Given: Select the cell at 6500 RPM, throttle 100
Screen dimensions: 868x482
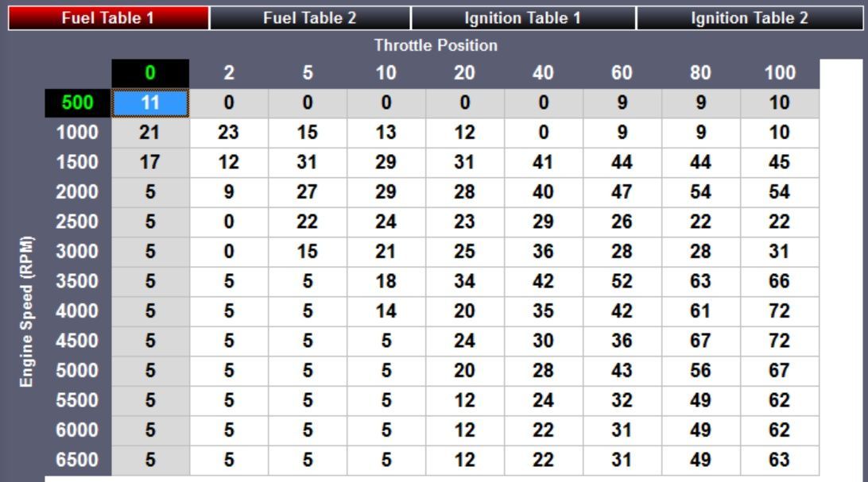Looking at the screenshot, I should click(x=779, y=460).
